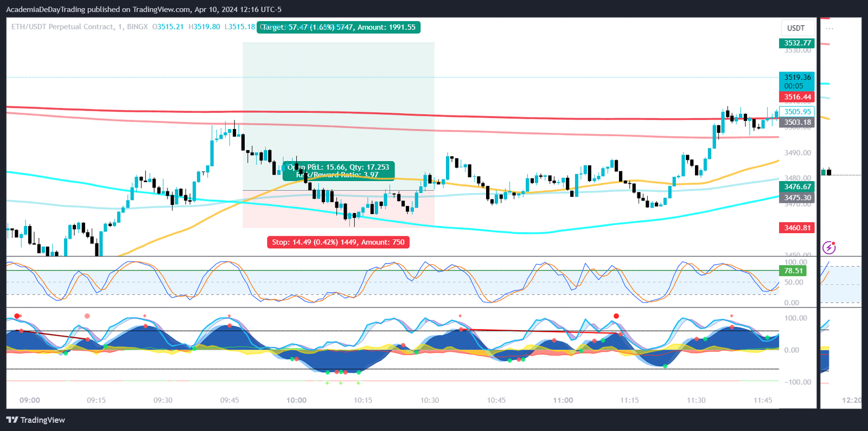
Task: Click the 3532.77 green price tag
Action: click(x=797, y=43)
